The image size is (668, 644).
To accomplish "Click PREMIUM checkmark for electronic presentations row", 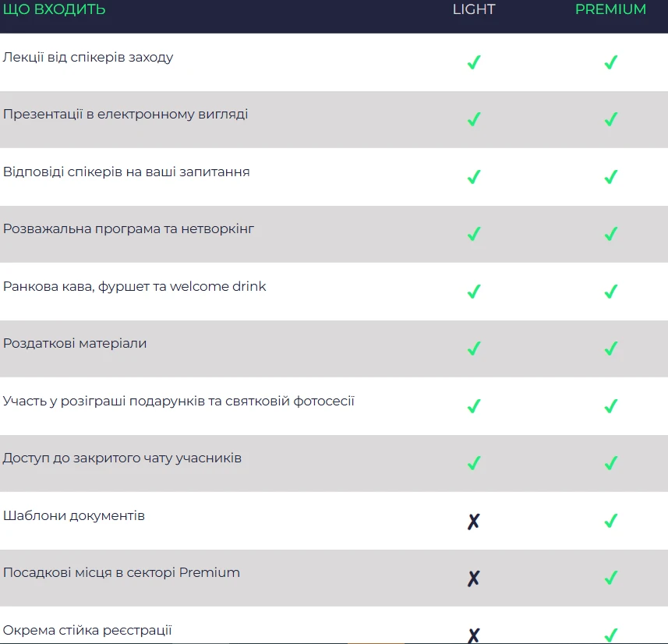I will 611,119.
